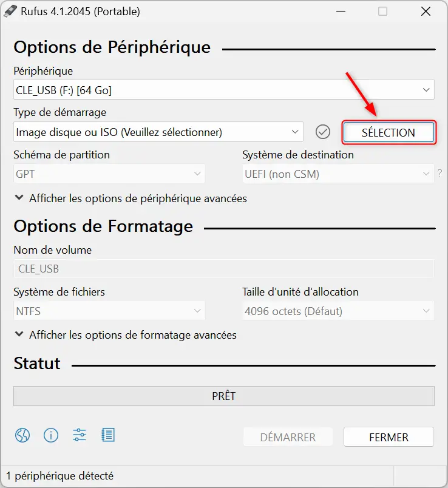Open the Périphérique CLE_USB dropdown
448x488 pixels.
point(223,90)
